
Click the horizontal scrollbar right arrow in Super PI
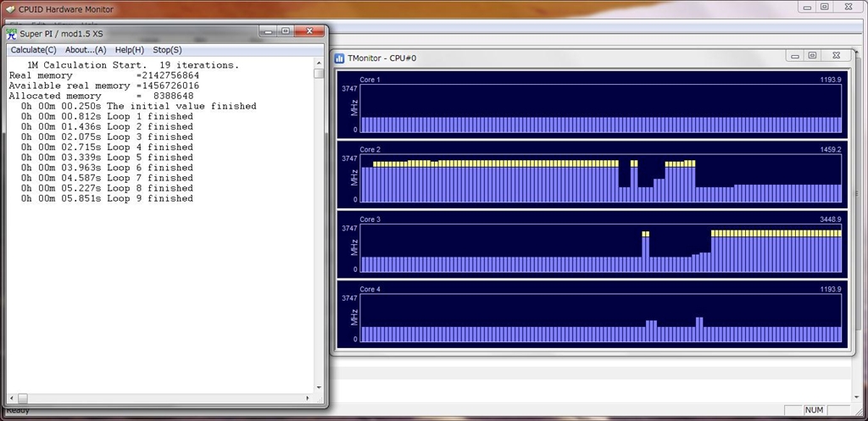point(307,397)
